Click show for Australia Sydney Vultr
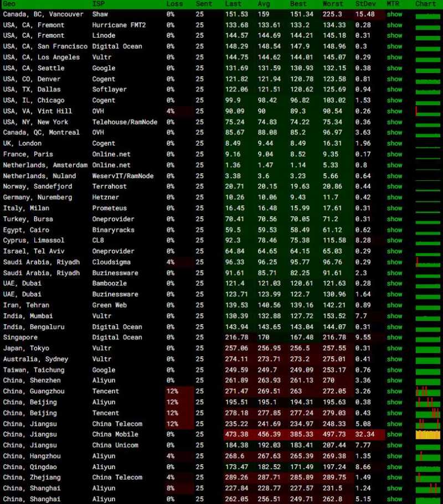Viewport: 443px width, 504px height. coord(394,359)
